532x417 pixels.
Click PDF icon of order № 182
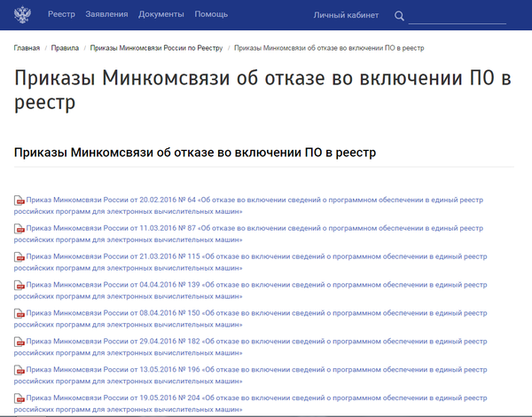[x=20, y=342]
